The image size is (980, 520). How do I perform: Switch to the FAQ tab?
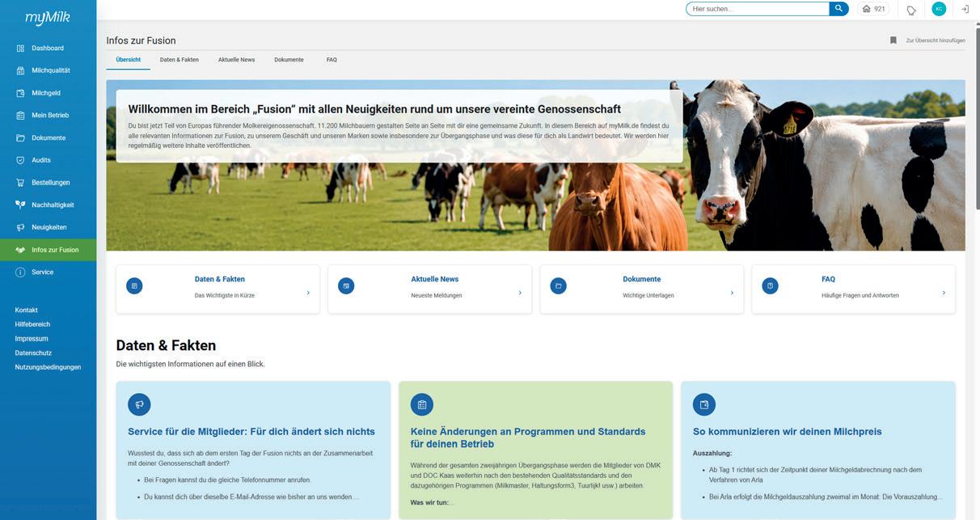(x=332, y=60)
